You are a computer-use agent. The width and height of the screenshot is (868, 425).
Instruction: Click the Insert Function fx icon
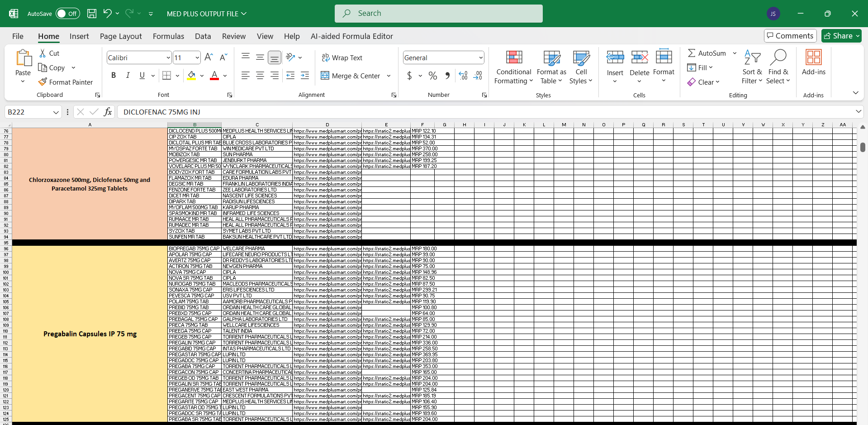[108, 112]
